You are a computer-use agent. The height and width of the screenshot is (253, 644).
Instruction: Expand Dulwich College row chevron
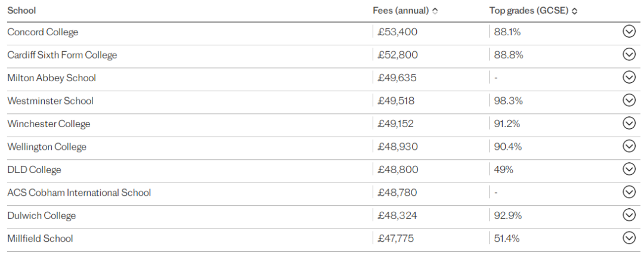pyautogui.click(x=629, y=215)
